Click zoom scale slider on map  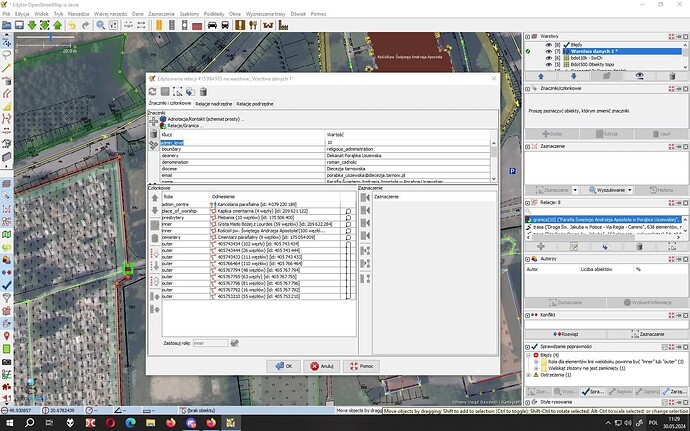click(51, 39)
